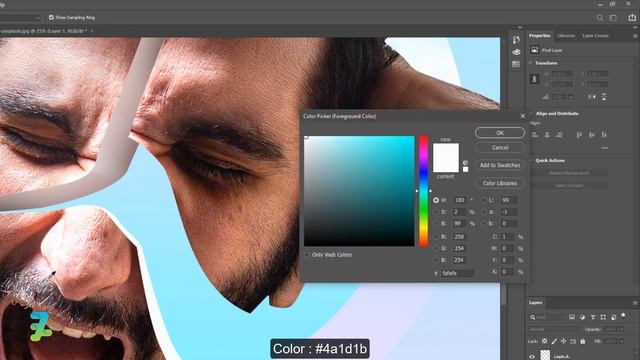Viewport: 640px width, 360px height.
Task: Click the C cyan percentage field
Action: tap(507, 237)
